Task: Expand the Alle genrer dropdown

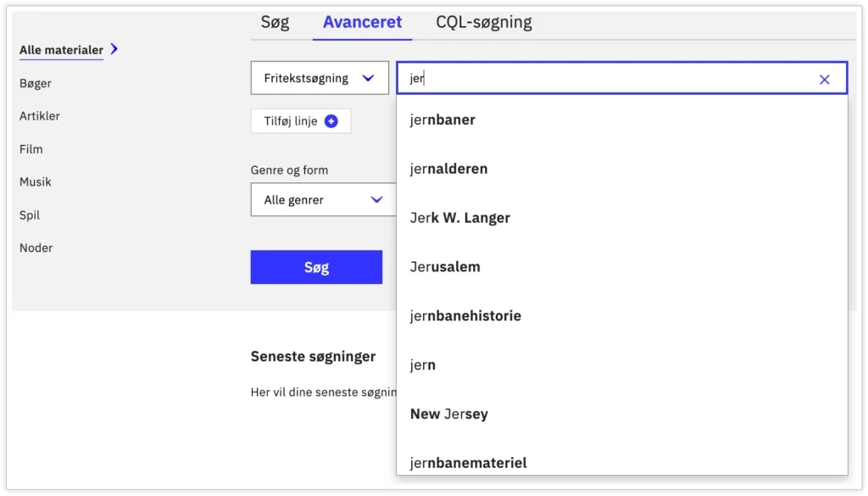Action: [323, 200]
